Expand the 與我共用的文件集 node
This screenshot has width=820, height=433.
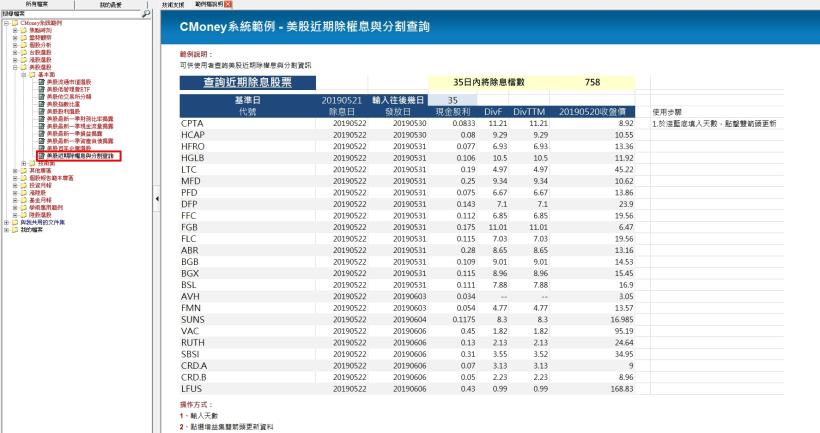click(x=6, y=222)
